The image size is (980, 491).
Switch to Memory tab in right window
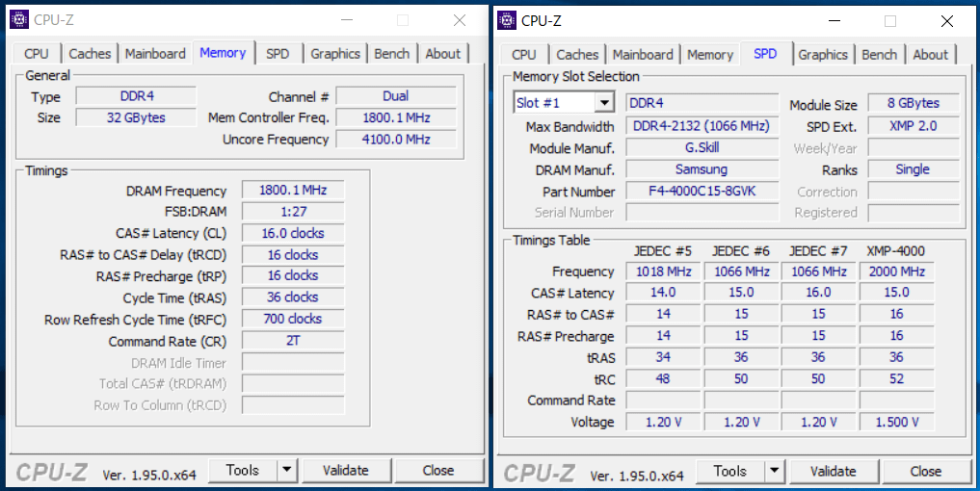tap(710, 54)
